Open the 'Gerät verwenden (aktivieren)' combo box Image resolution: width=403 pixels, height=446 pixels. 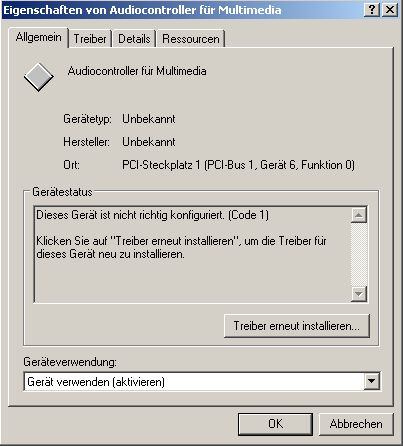pos(202,381)
